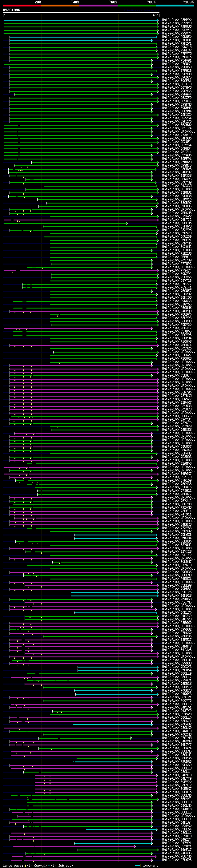This screenshot has height=868, width=197.
Task: Select the UniRef100_A7PVT5 label
Action: pos(176,54)
